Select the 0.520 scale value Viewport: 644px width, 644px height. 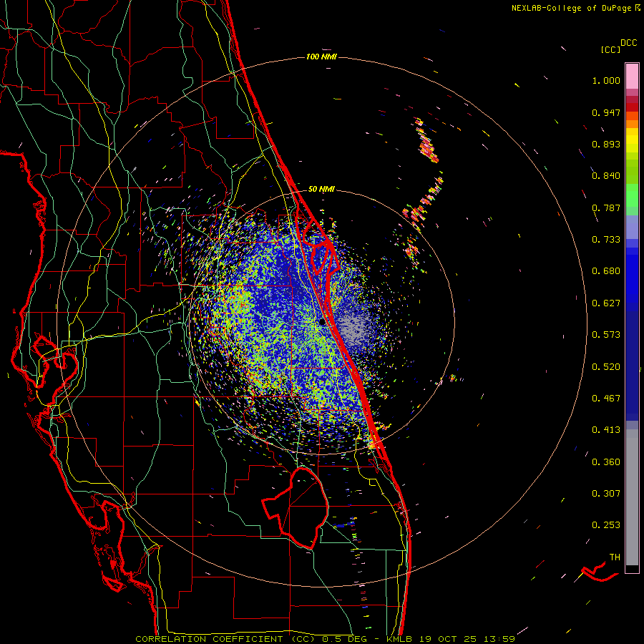606,367
